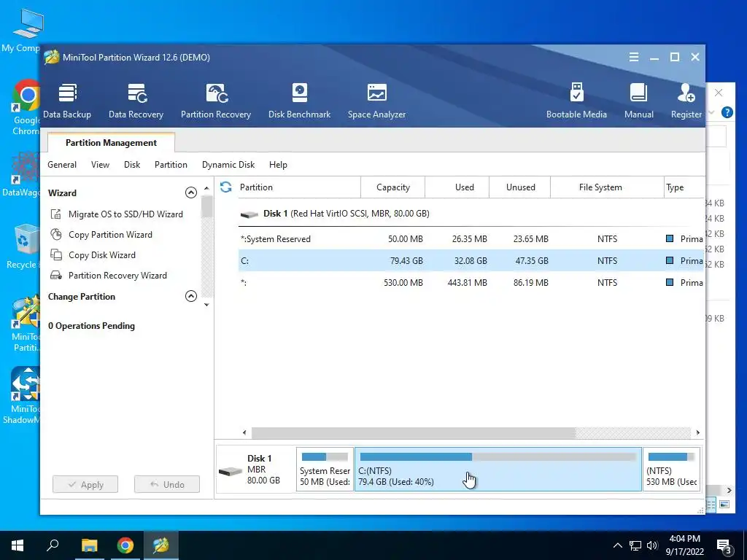Click the help icon in background window
This screenshot has height=560, width=747.
(727, 112)
